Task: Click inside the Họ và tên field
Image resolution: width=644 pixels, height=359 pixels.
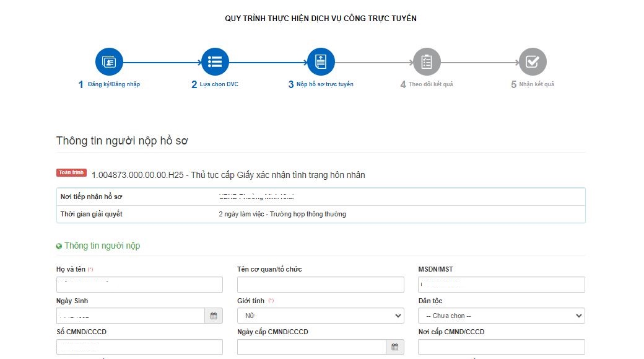Action: tap(139, 284)
